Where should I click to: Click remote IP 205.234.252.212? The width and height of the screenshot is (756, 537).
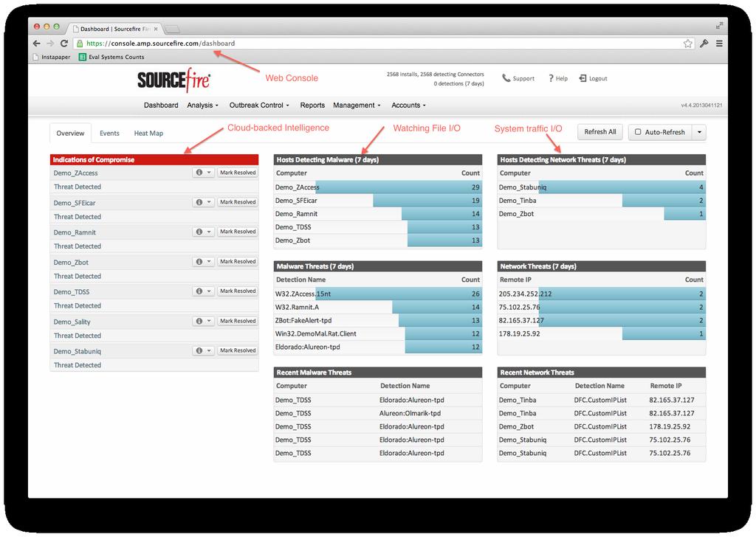(x=525, y=294)
